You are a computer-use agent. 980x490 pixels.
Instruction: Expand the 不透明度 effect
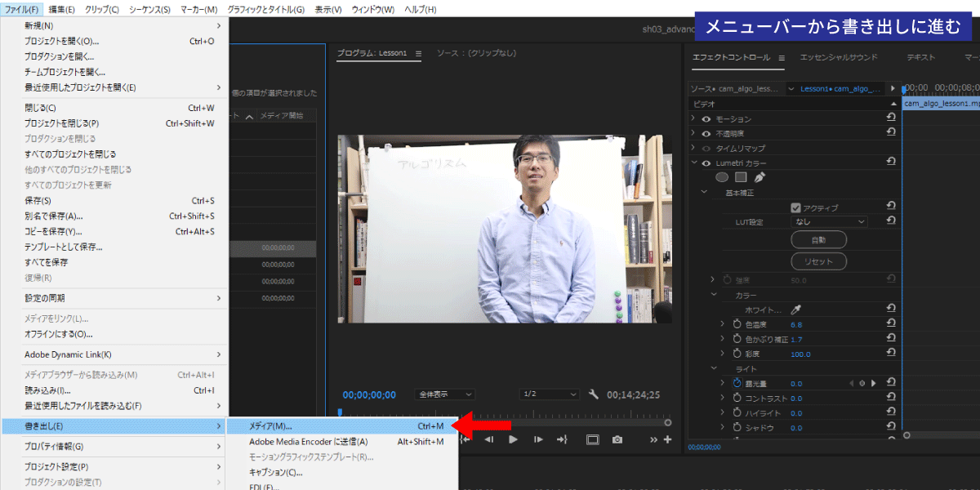click(x=694, y=133)
